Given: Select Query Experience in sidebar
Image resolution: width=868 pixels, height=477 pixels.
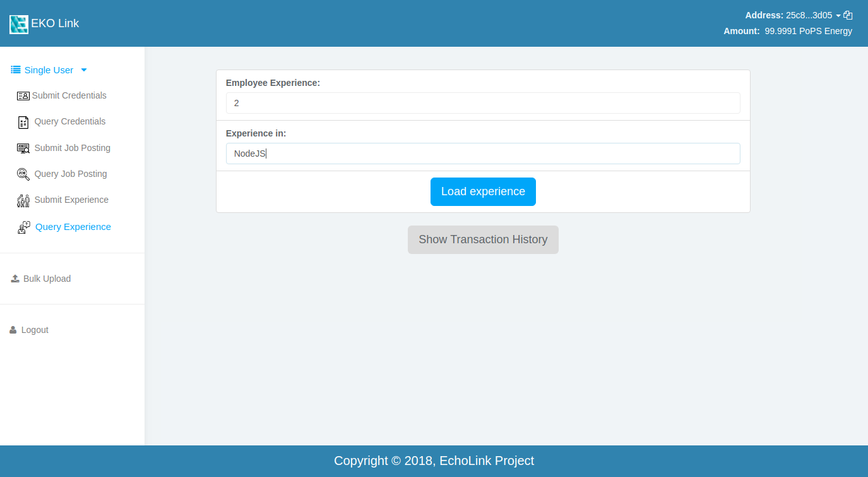Looking at the screenshot, I should click(73, 227).
